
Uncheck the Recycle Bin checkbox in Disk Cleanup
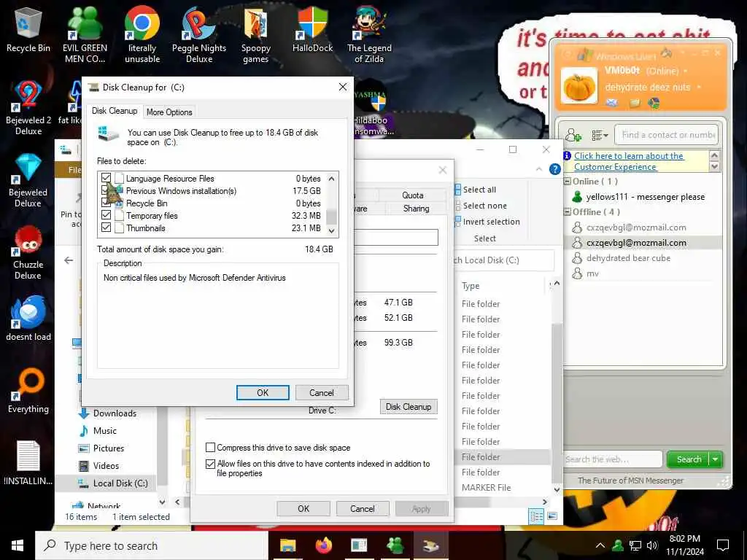[x=107, y=203]
